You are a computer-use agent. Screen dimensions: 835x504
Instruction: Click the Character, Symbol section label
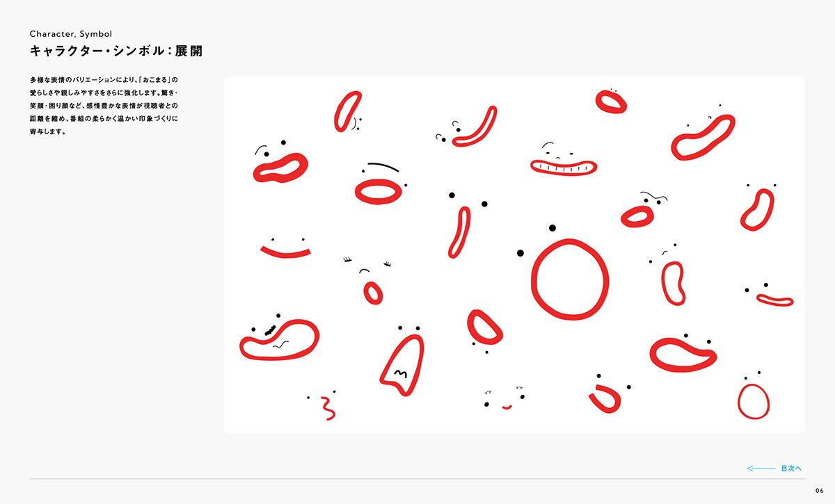pos(71,33)
